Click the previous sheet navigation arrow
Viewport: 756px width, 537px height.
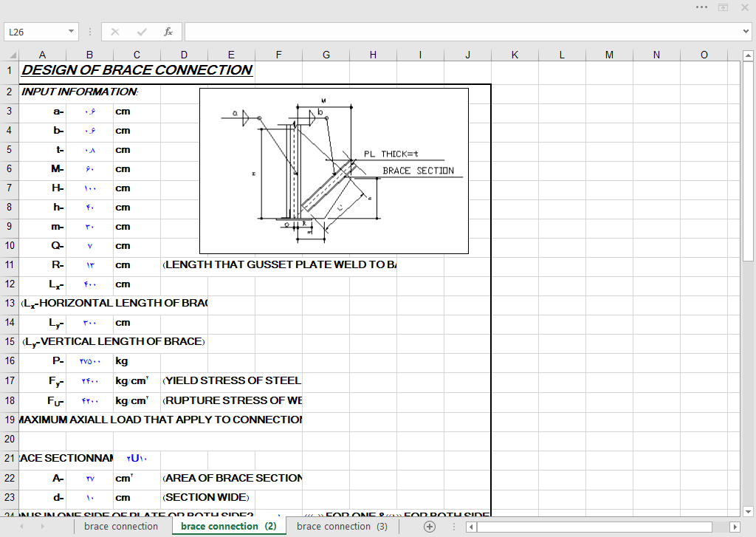(21, 527)
